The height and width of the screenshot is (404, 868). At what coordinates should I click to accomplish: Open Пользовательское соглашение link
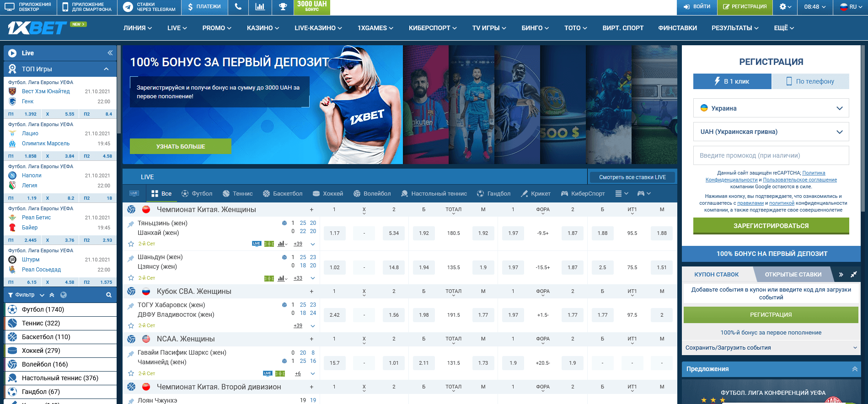pos(800,180)
